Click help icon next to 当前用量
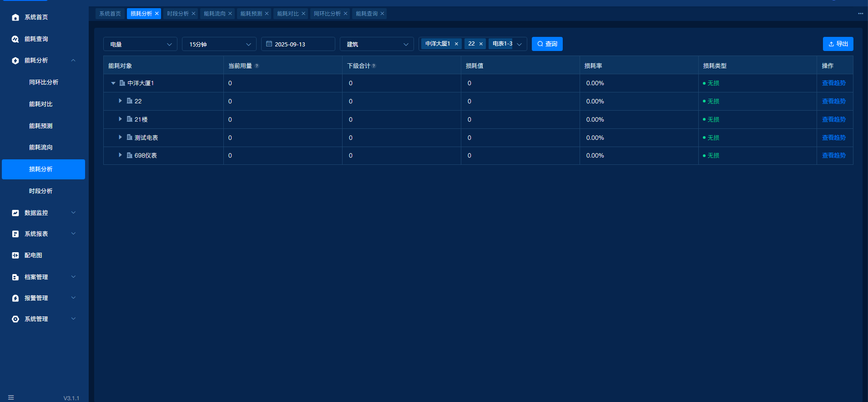This screenshot has width=868, height=402. 257,66
